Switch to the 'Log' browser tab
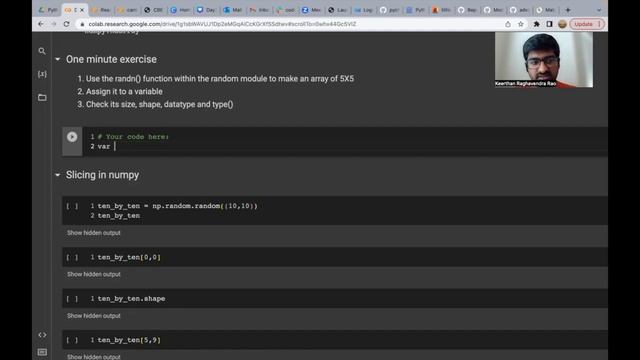 (x=363, y=10)
